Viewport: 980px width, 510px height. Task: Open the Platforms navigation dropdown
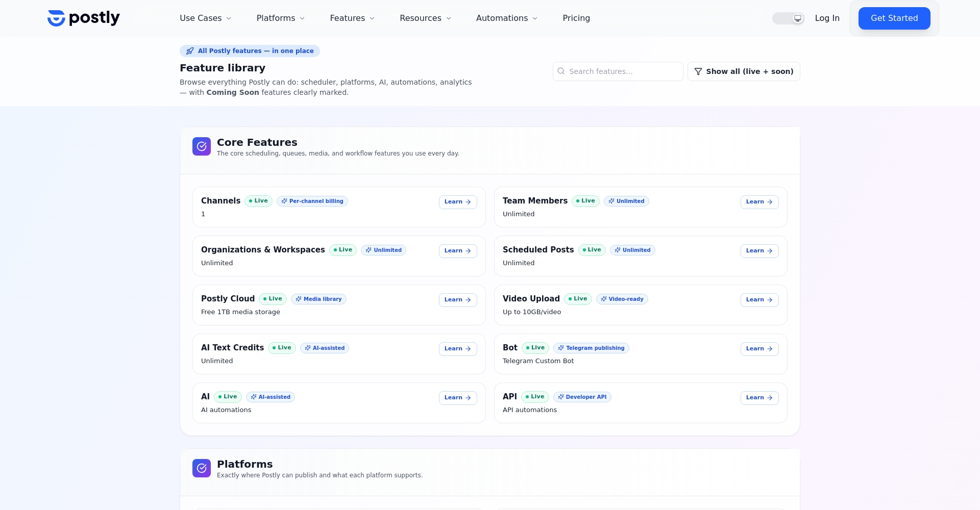coord(280,18)
